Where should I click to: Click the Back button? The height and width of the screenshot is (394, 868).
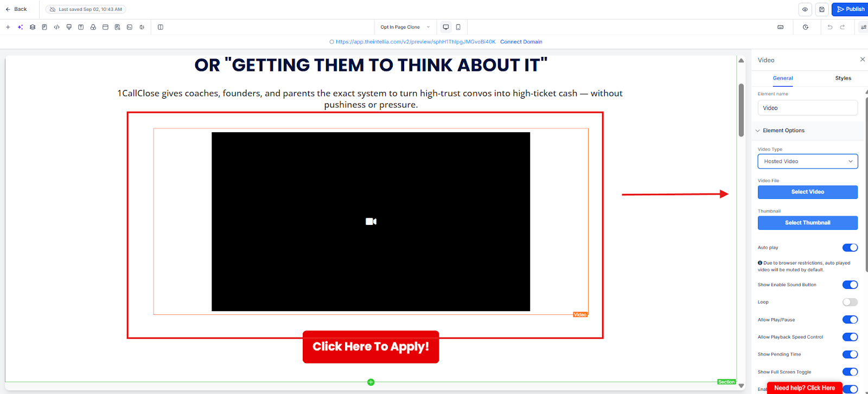(16, 9)
